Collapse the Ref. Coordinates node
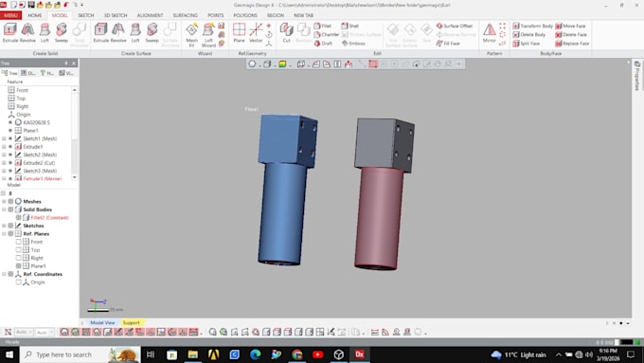The height and width of the screenshot is (363, 644). point(4,274)
